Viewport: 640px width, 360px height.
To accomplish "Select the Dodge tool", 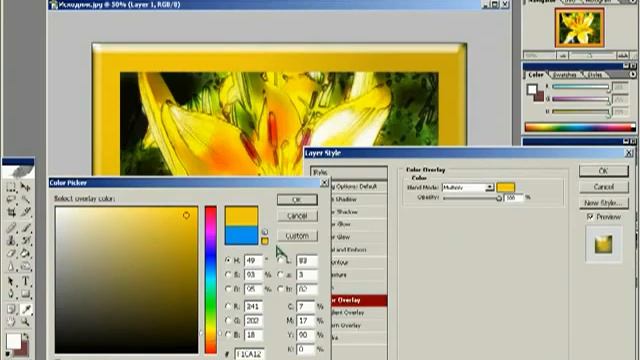I will point(25,267).
